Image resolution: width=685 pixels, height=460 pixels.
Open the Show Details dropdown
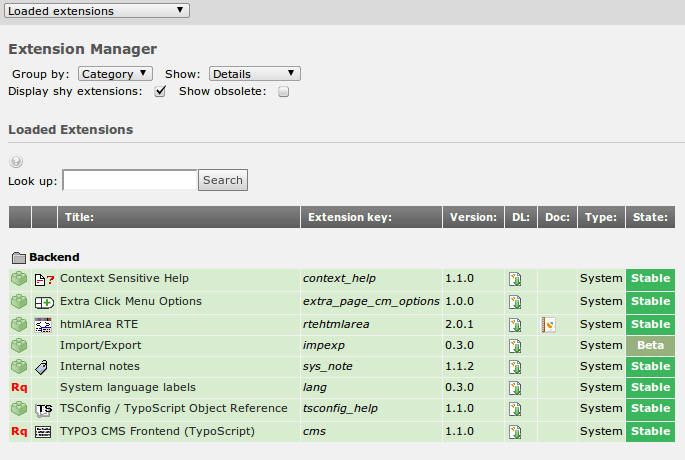[254, 74]
